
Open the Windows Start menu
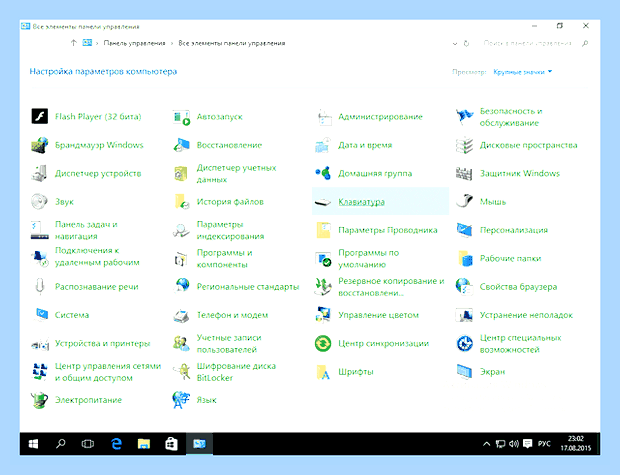point(33,444)
